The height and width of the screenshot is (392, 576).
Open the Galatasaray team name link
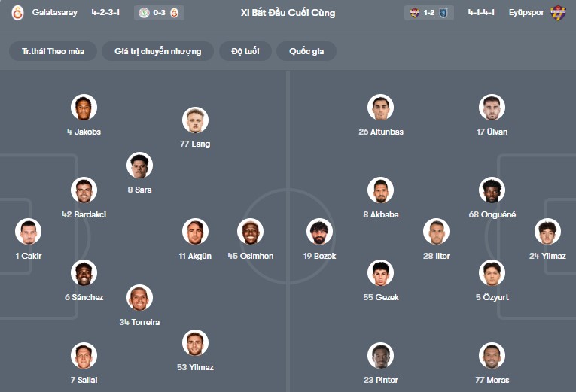coord(55,13)
